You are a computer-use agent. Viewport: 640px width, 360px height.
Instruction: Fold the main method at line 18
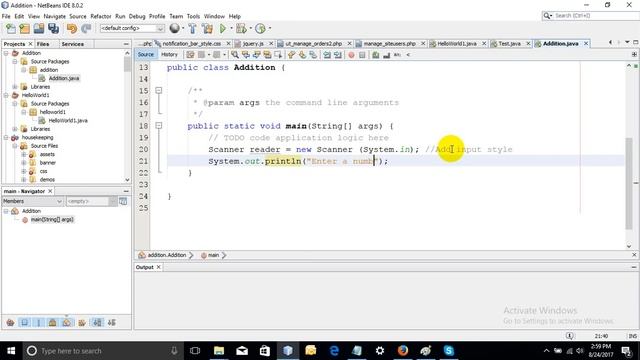[159, 126]
